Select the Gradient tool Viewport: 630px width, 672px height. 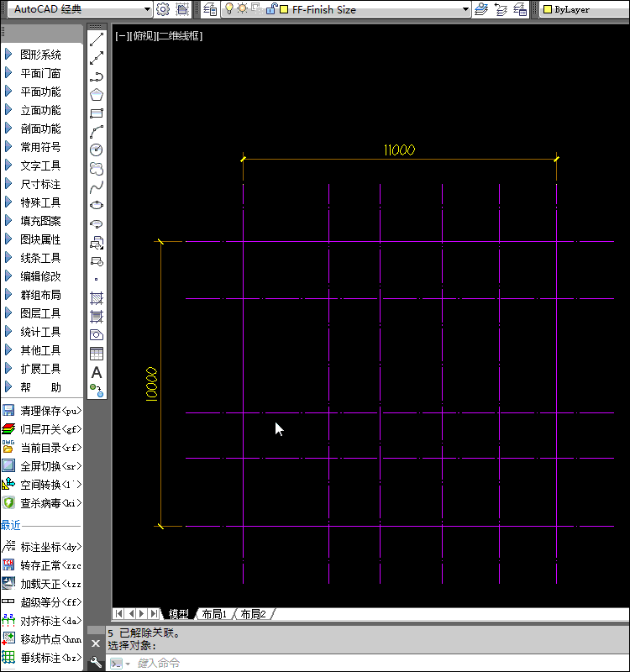click(97, 317)
